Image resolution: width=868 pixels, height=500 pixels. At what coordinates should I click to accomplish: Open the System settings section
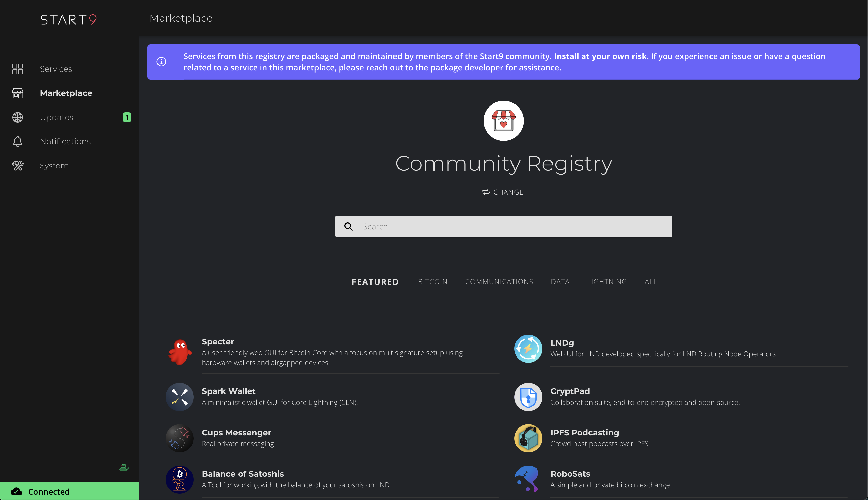54,165
